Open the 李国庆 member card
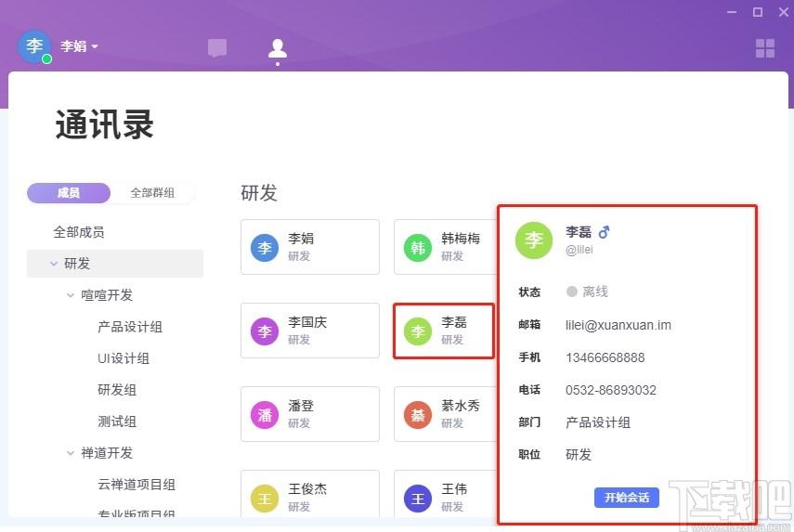The height and width of the screenshot is (532, 794). (310, 331)
